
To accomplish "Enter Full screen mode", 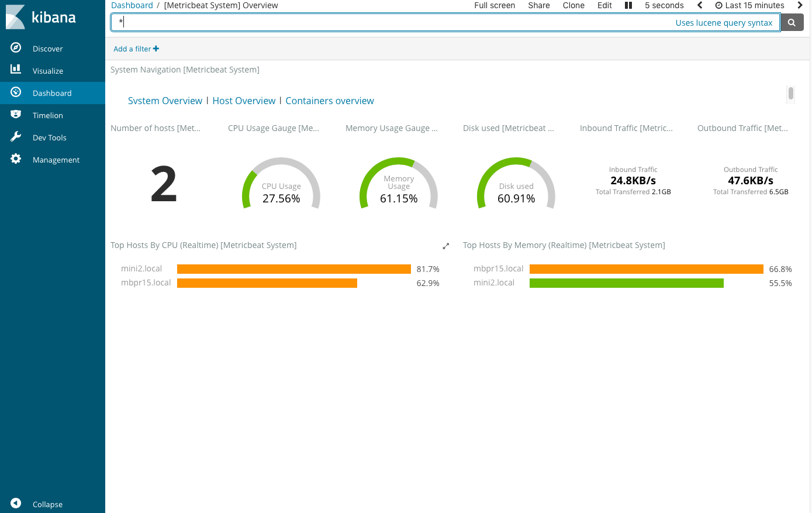I will tap(495, 5).
